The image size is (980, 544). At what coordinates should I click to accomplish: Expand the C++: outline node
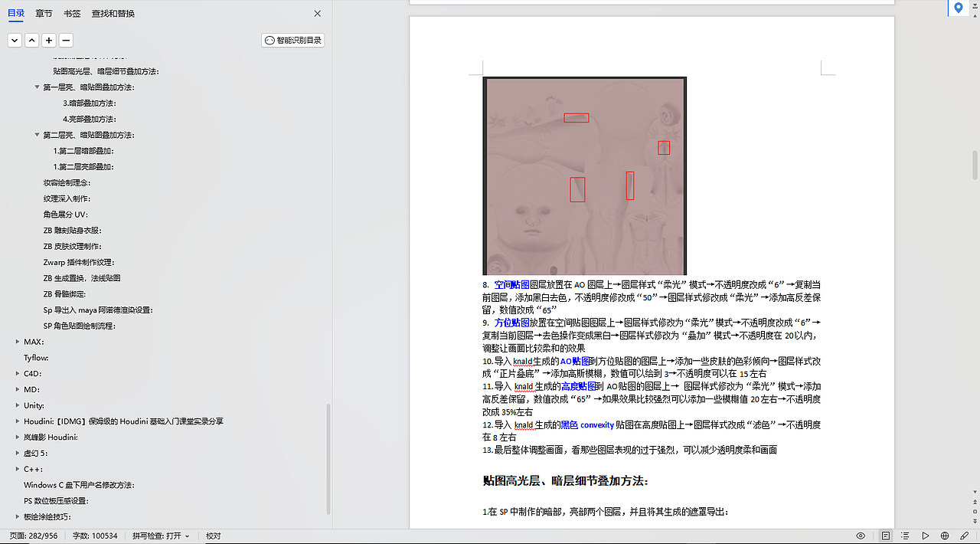[18, 470]
